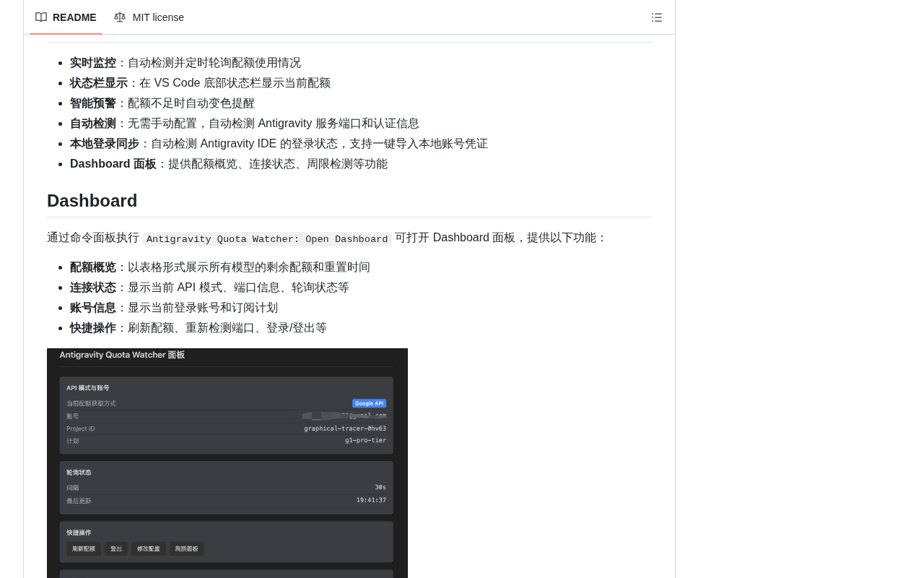Click the '配额概览' bullet line
Image resolution: width=924 pixels, height=578 pixels.
pyautogui.click(x=220, y=267)
